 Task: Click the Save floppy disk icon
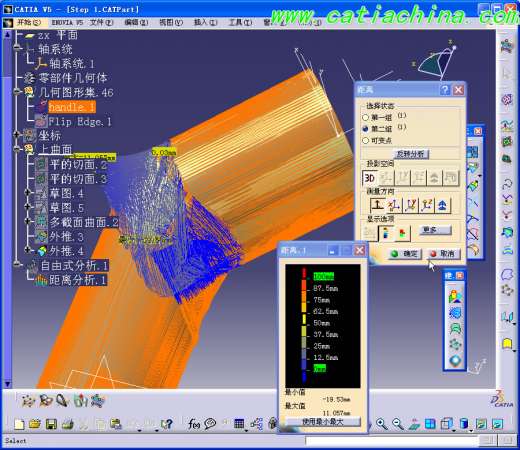(x=51, y=424)
